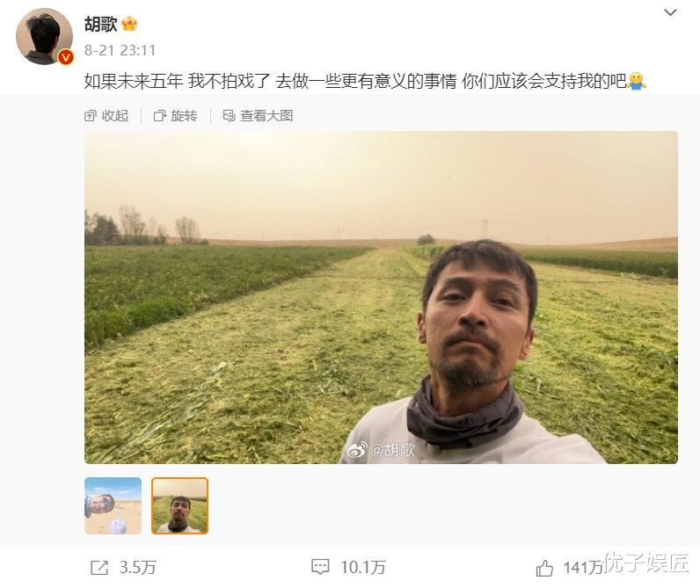Click the 查看大图 picture icon
Screen dimensions: 700x588
click(x=229, y=116)
